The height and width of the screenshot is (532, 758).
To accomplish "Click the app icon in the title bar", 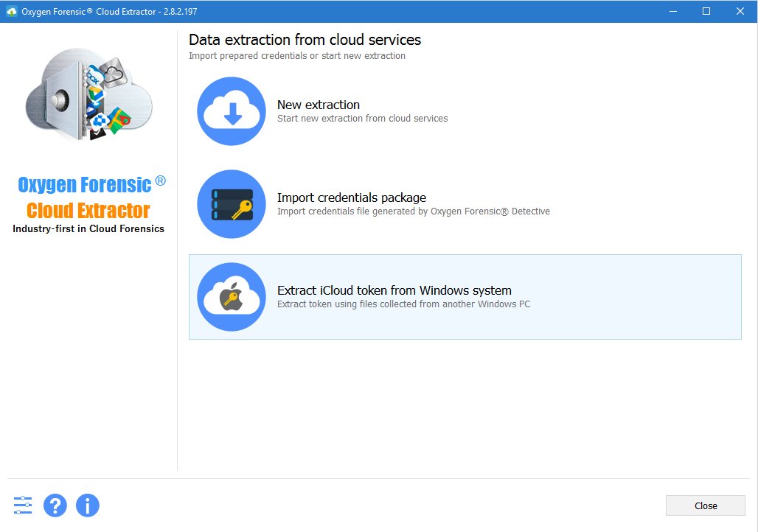I will tap(11, 11).
